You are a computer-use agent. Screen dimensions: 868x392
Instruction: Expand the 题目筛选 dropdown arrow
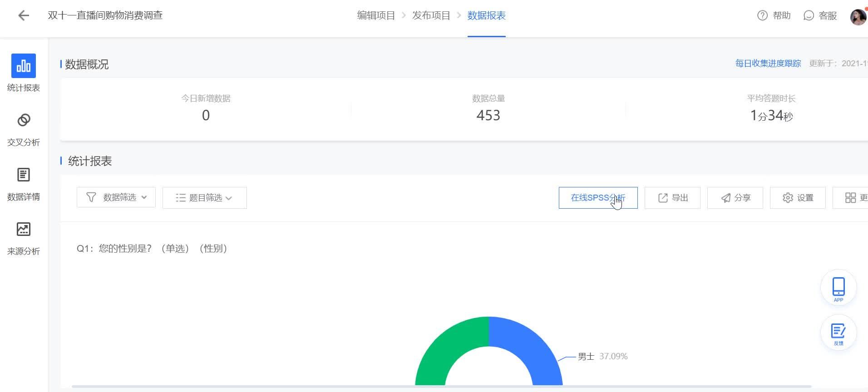click(x=229, y=198)
